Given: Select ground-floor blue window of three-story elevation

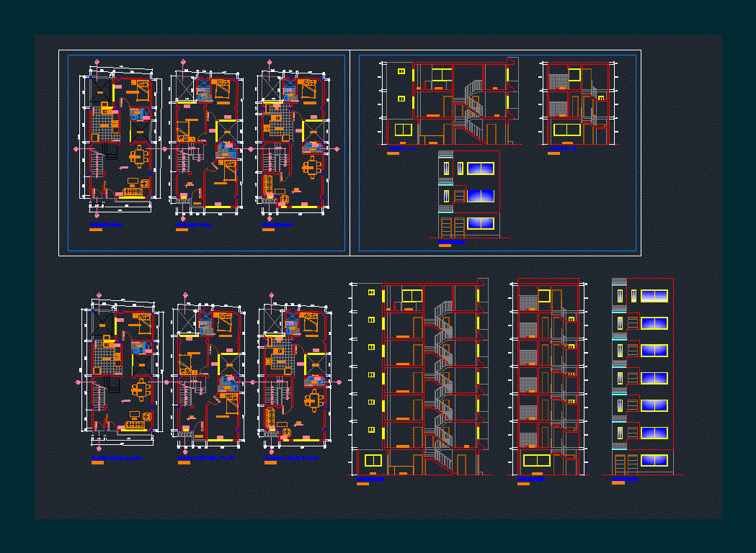Looking at the screenshot, I should 480,223.
